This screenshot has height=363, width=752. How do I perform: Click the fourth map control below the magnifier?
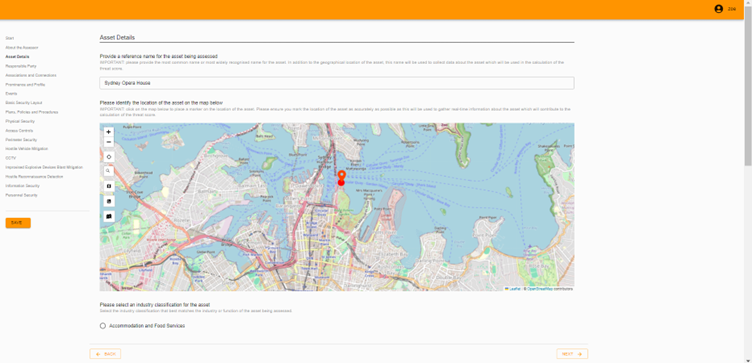point(109,186)
